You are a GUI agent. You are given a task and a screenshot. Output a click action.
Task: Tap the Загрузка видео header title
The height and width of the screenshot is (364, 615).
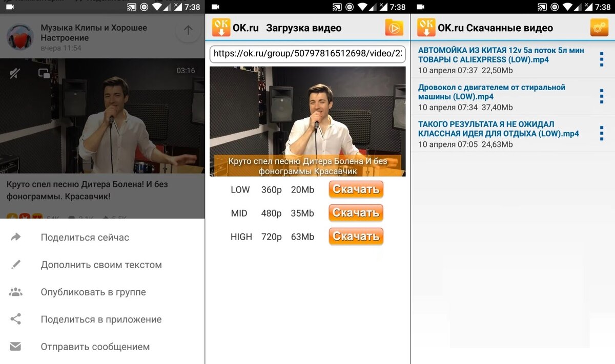tap(304, 28)
